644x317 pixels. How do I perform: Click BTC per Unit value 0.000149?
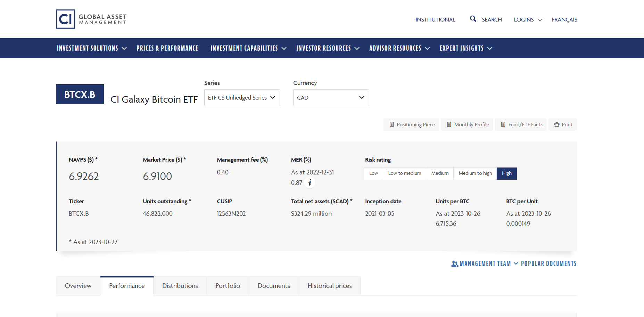pyautogui.click(x=518, y=224)
